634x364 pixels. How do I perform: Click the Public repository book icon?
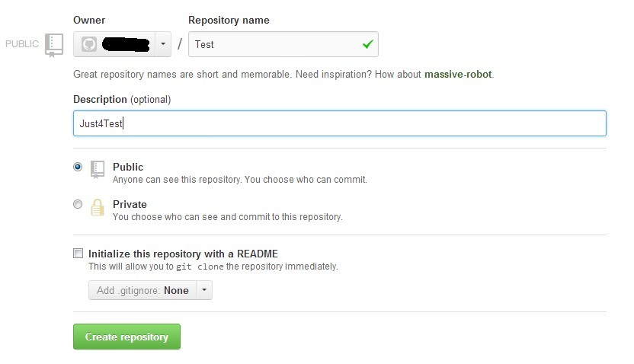pos(98,169)
